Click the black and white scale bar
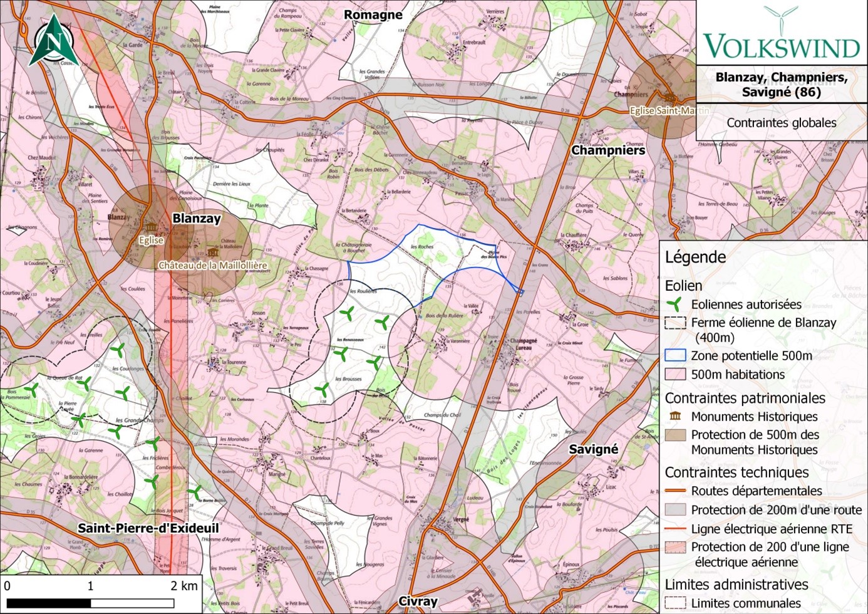The width and height of the screenshot is (868, 614). [90, 603]
